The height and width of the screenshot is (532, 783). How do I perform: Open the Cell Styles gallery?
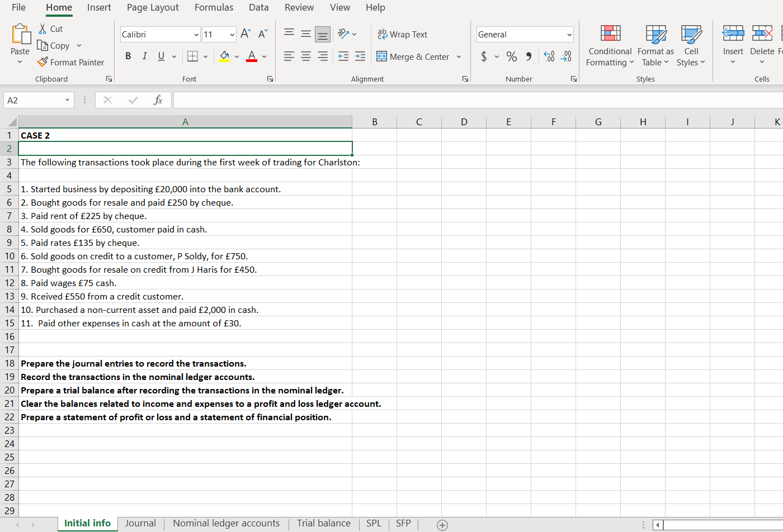pyautogui.click(x=691, y=46)
